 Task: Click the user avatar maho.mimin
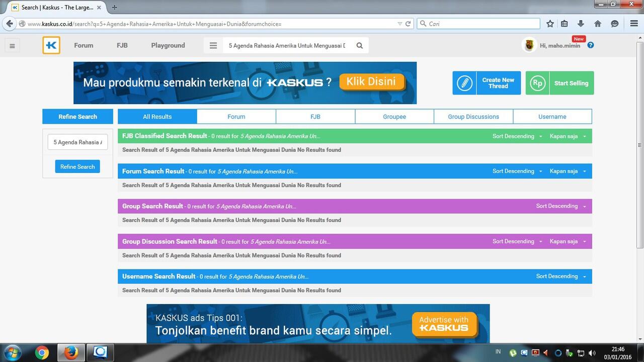(x=529, y=45)
